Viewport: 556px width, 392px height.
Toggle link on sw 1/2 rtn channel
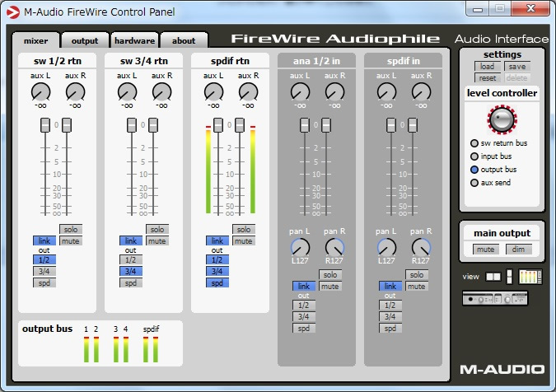point(44,241)
